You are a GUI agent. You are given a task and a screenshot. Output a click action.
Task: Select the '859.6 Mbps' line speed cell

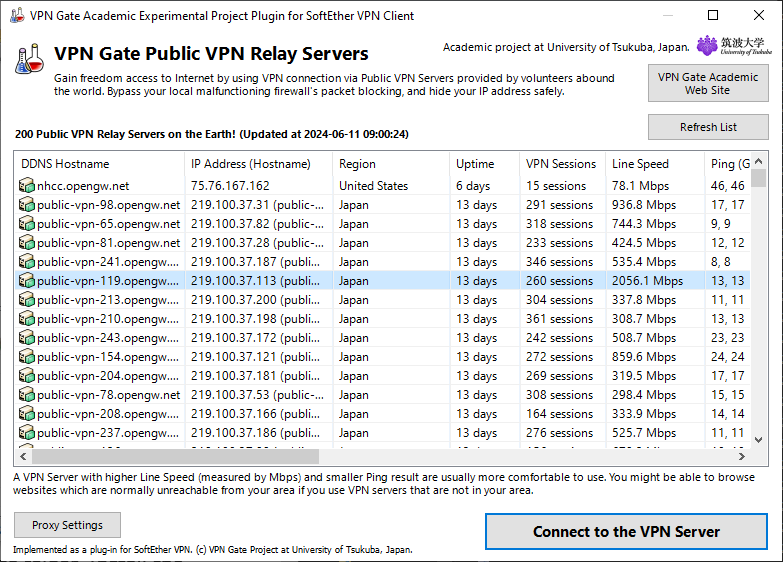(x=644, y=357)
